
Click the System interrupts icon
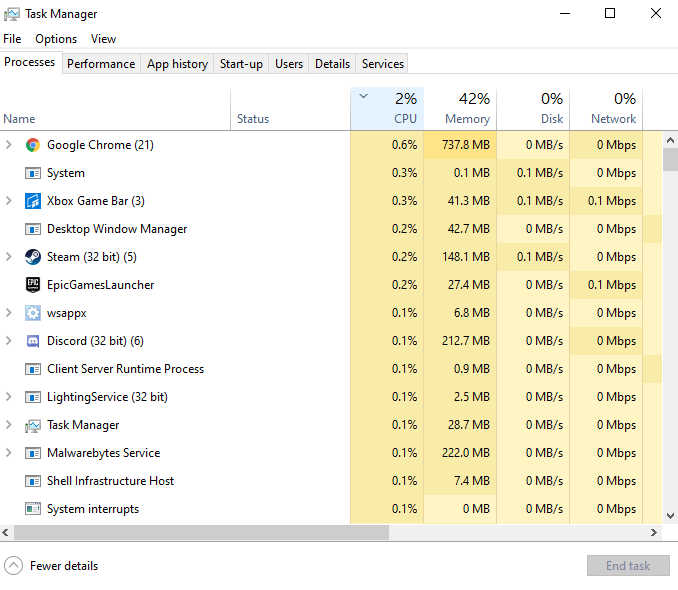point(33,509)
